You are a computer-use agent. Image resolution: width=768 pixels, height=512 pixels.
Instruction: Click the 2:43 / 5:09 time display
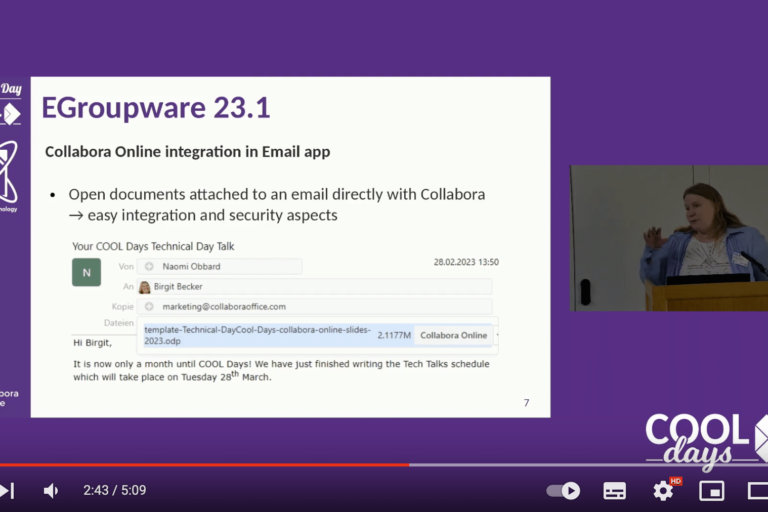(115, 490)
